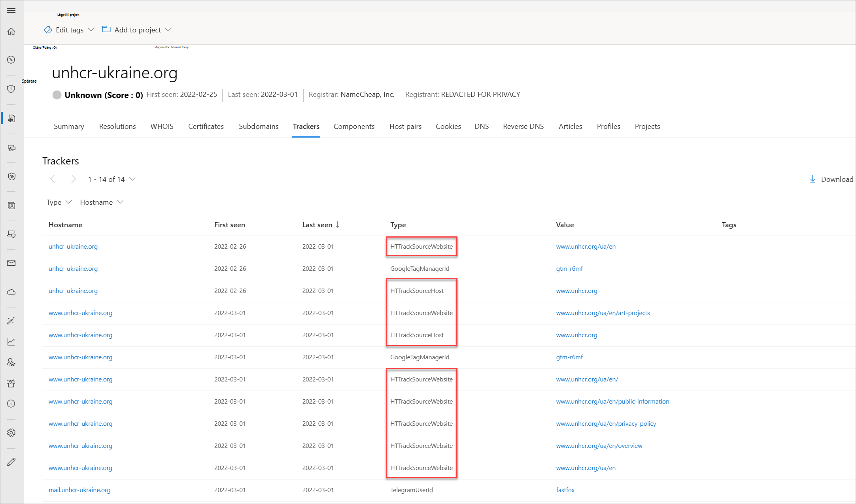Open the hamburger navigation menu

tap(11, 10)
